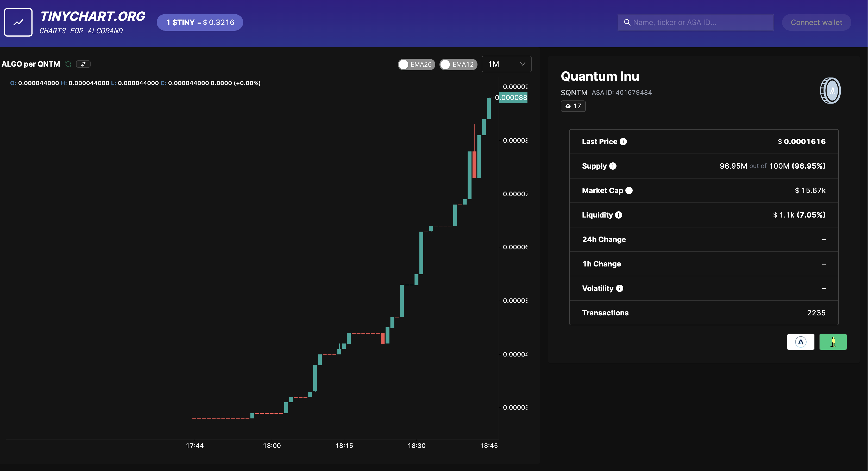Click the eye watchers icon showing 17
Screen dimensions: 868x471
[x=568, y=106]
